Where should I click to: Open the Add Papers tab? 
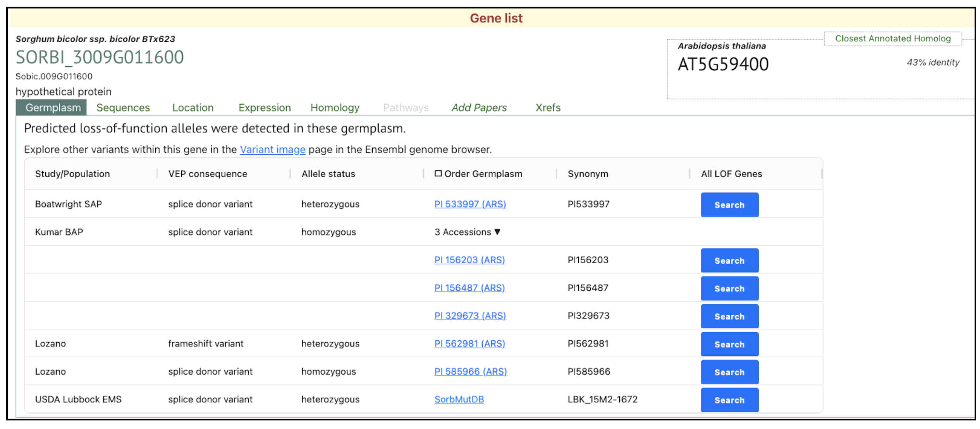(479, 108)
